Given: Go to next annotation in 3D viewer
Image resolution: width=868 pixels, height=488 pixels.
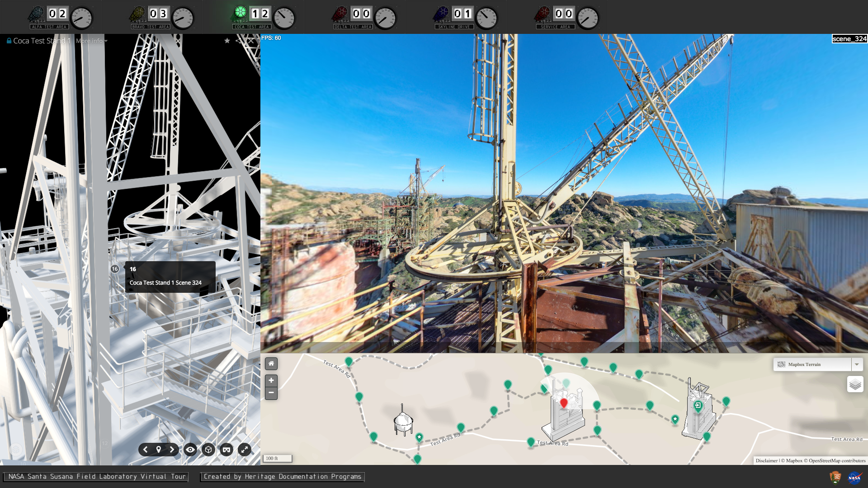Looking at the screenshot, I should click(x=172, y=450).
